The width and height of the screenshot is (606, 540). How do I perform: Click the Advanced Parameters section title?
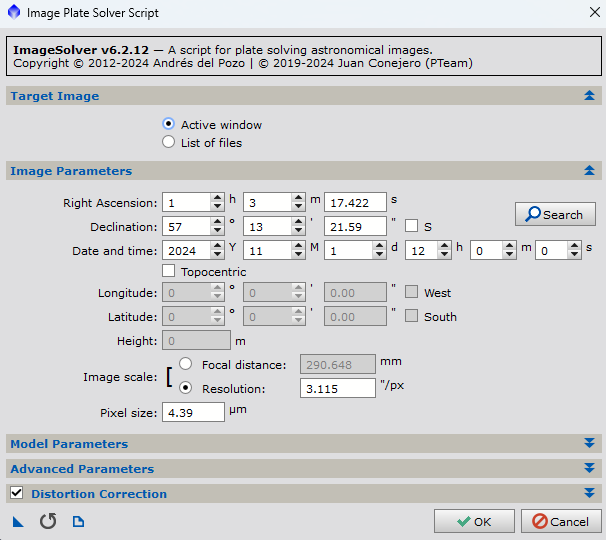coord(82,469)
